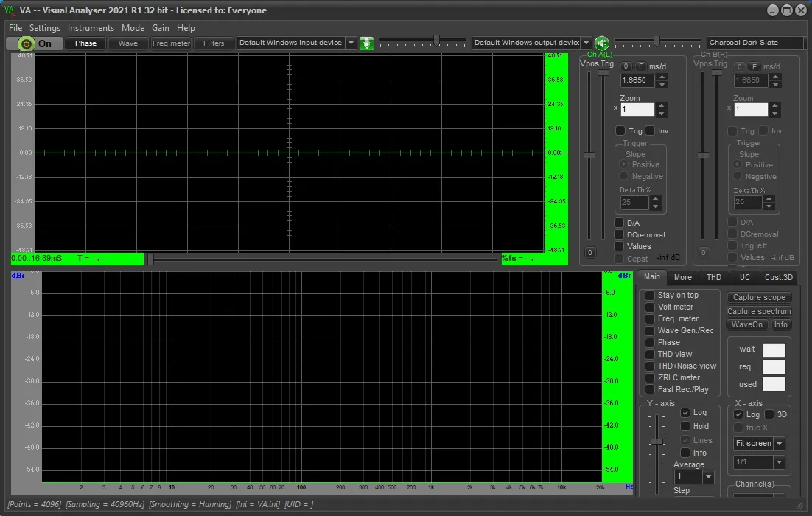This screenshot has height=516, width=812.
Task: Switch to the More tab
Action: (x=682, y=277)
